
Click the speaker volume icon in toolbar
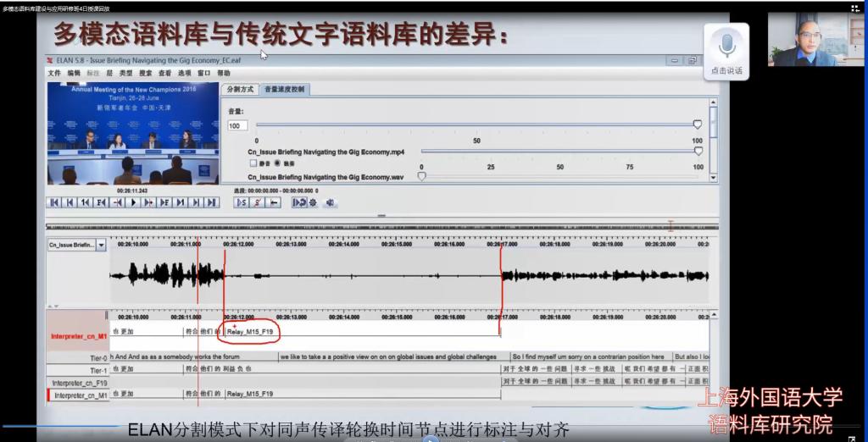click(330, 202)
